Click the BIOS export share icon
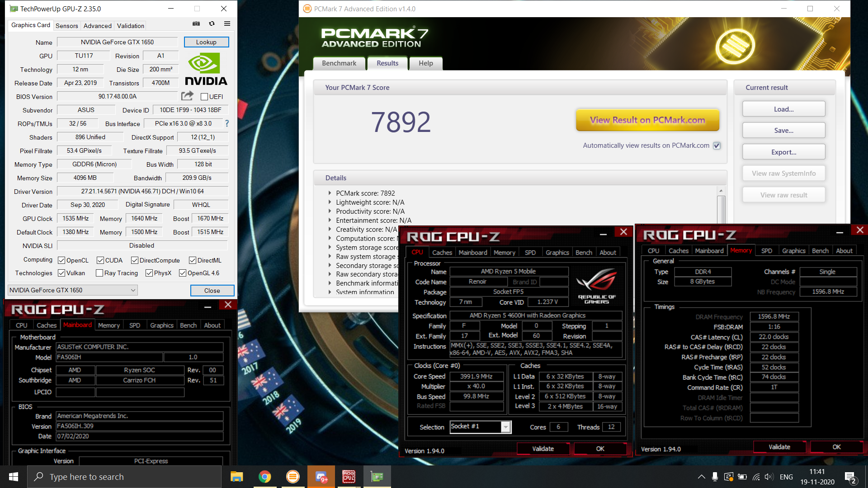The image size is (868, 488). click(x=187, y=96)
